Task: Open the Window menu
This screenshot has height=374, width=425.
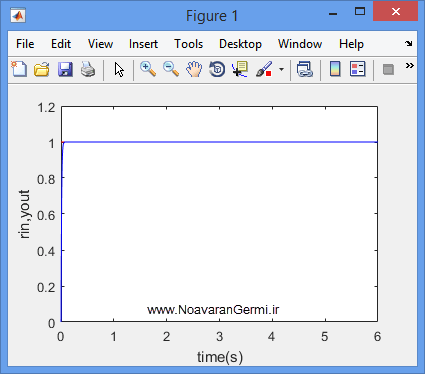Action: pos(300,44)
